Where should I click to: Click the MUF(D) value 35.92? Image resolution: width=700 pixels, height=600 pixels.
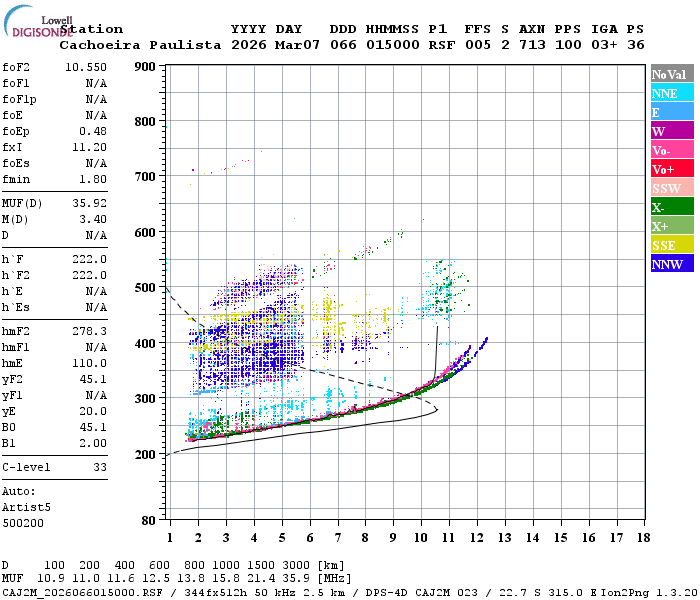(x=89, y=203)
